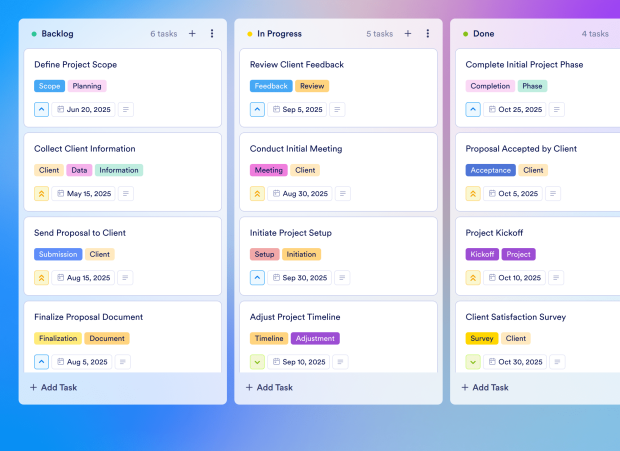This screenshot has width=620, height=451.
Task: Open priority selector on Collect Client Information card
Action: (x=41, y=193)
